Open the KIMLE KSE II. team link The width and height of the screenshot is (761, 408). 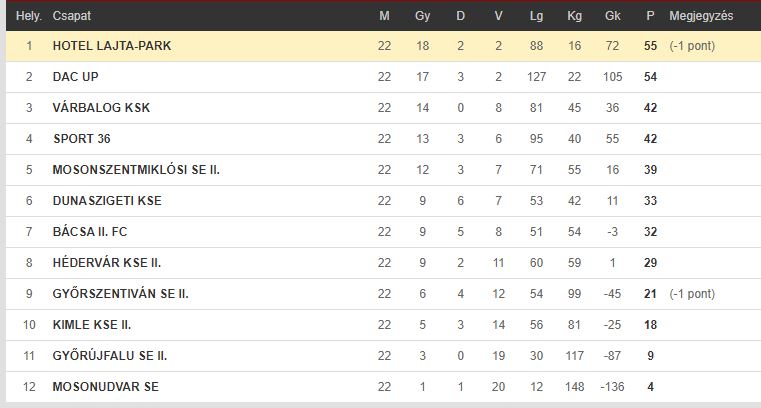[x=92, y=325]
